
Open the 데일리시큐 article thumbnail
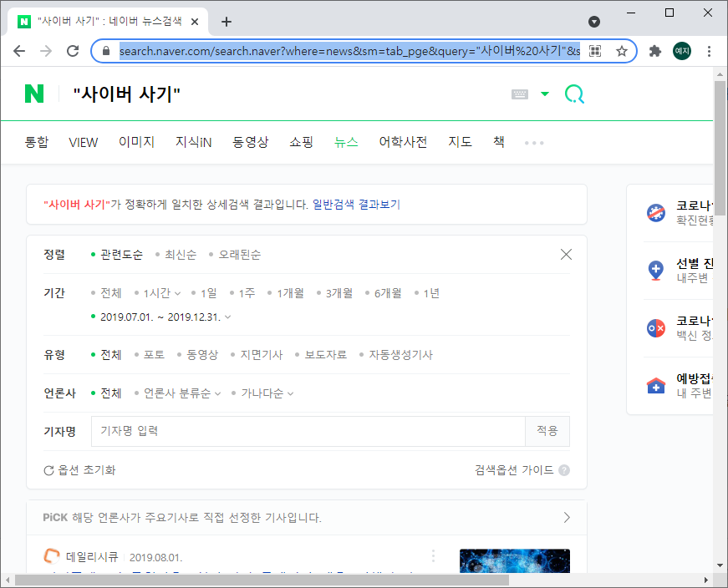click(514, 560)
